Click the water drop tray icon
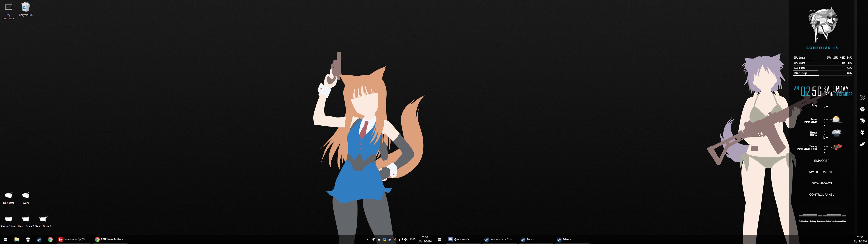868x244 pixels. [379, 240]
